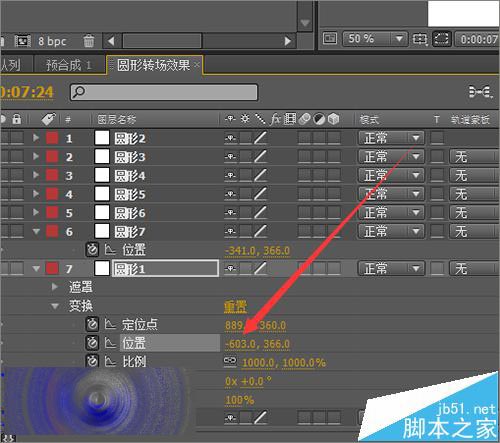Click the fx effects column header icon
This screenshot has width=500, height=443.
coord(275,119)
